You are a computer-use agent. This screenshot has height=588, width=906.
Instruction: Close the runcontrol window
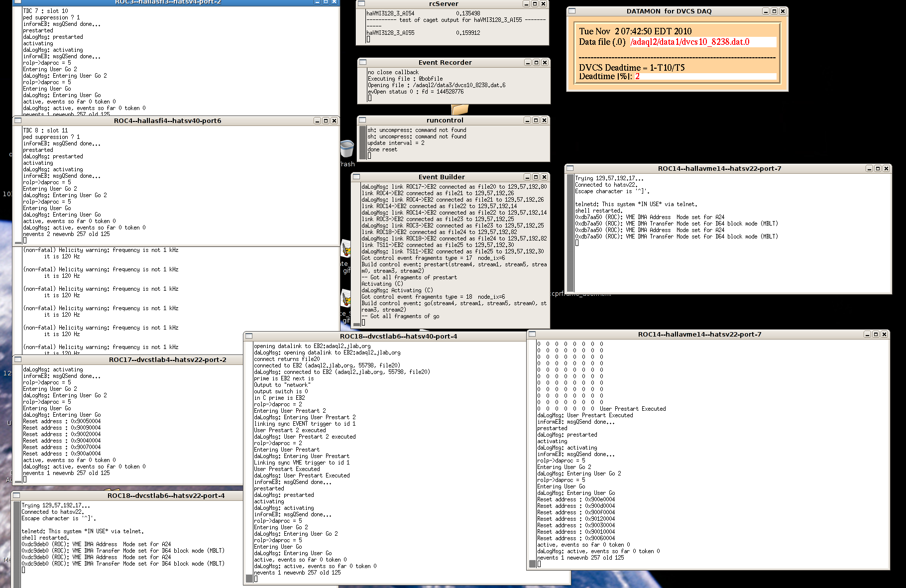pyautogui.click(x=544, y=120)
